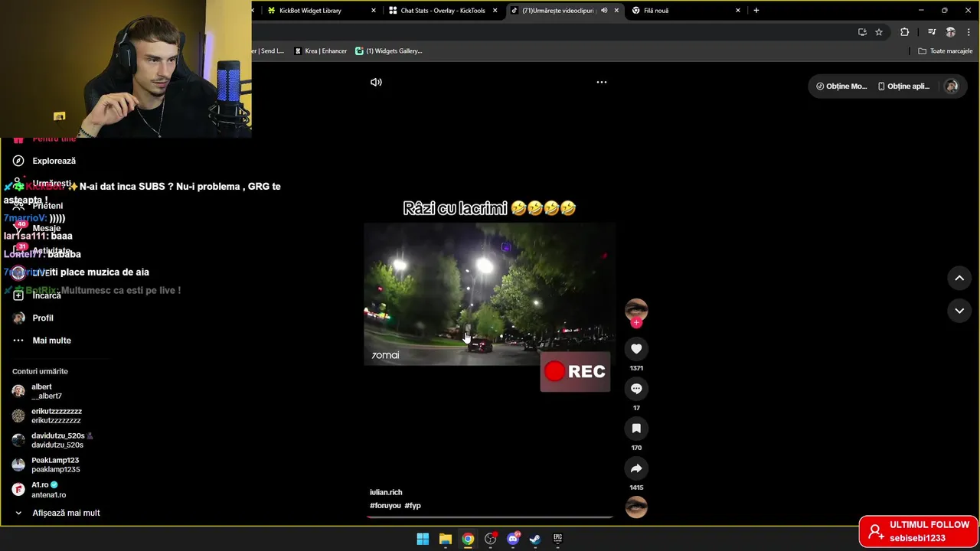Open Toate marcajele bookmarks folder
This screenshot has height=551, width=980.
[x=946, y=51]
